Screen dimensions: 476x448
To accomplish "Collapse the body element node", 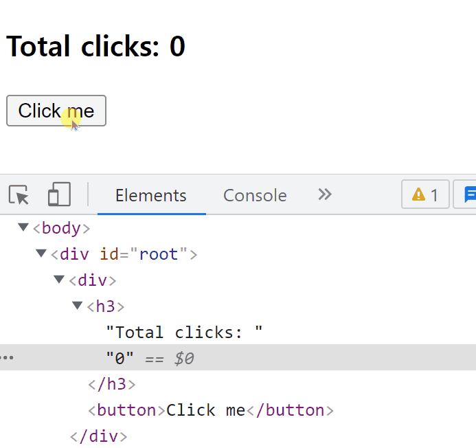I will [x=23, y=227].
